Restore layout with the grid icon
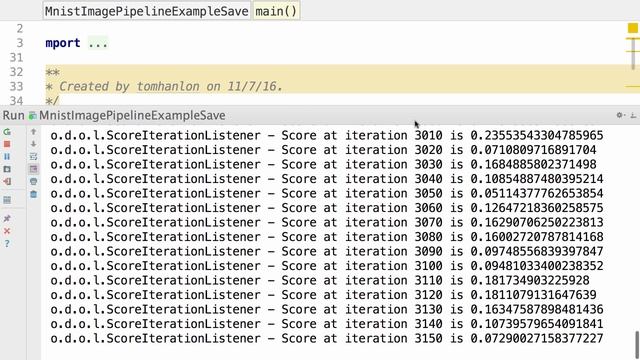Image resolution: width=640 pixels, height=360 pixels. coord(7,200)
